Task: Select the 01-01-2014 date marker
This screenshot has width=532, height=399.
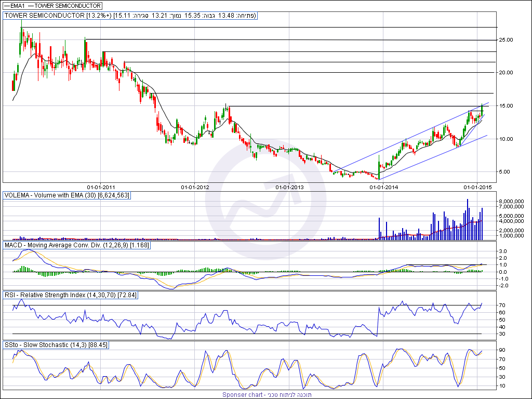Action: [383, 187]
